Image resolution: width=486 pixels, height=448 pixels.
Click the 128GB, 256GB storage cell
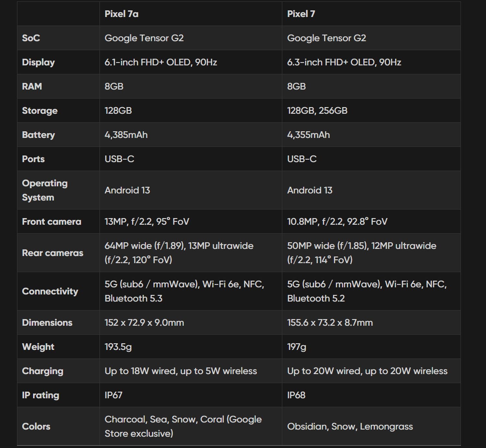coord(317,111)
